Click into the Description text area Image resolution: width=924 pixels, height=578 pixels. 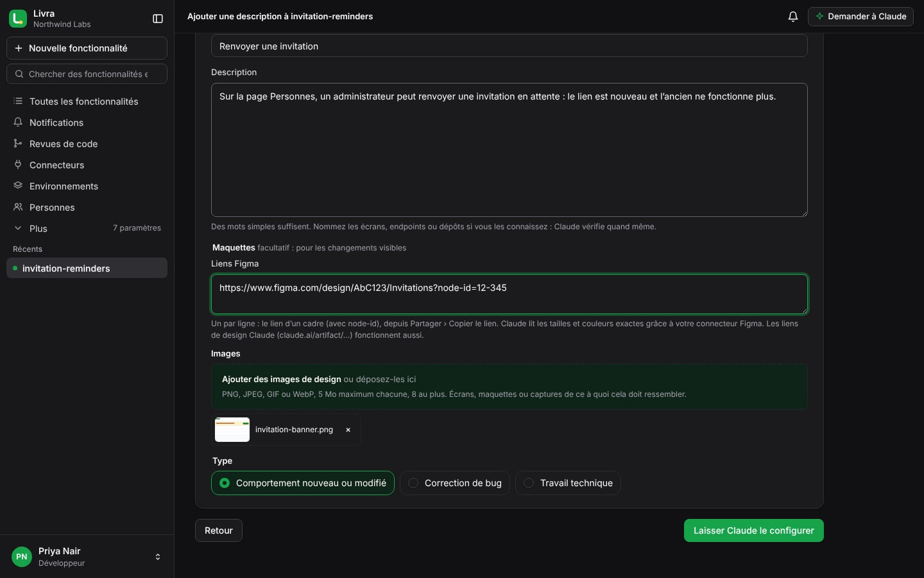coord(509,150)
